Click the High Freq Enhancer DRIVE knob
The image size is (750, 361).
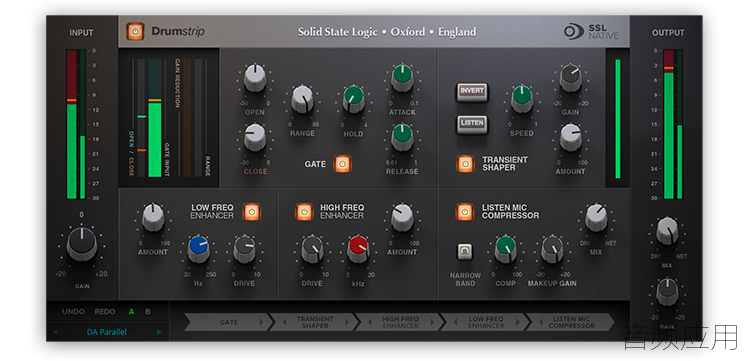[x=312, y=249]
